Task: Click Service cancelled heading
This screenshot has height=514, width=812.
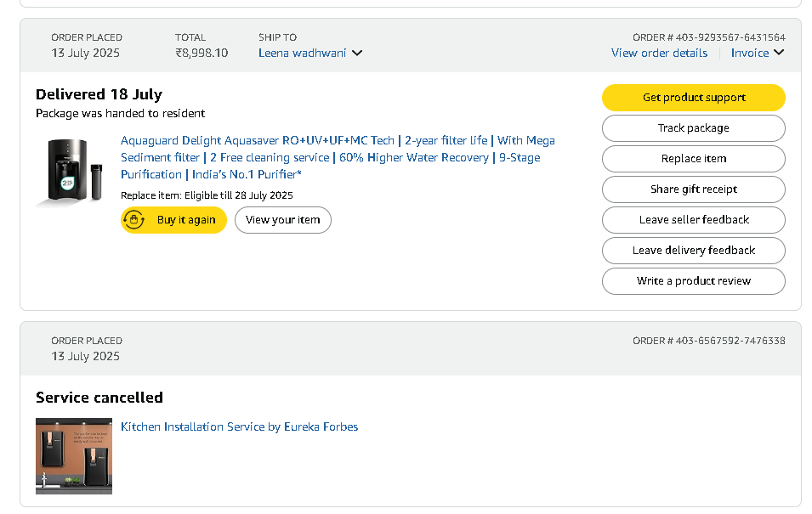Action: pyautogui.click(x=99, y=398)
